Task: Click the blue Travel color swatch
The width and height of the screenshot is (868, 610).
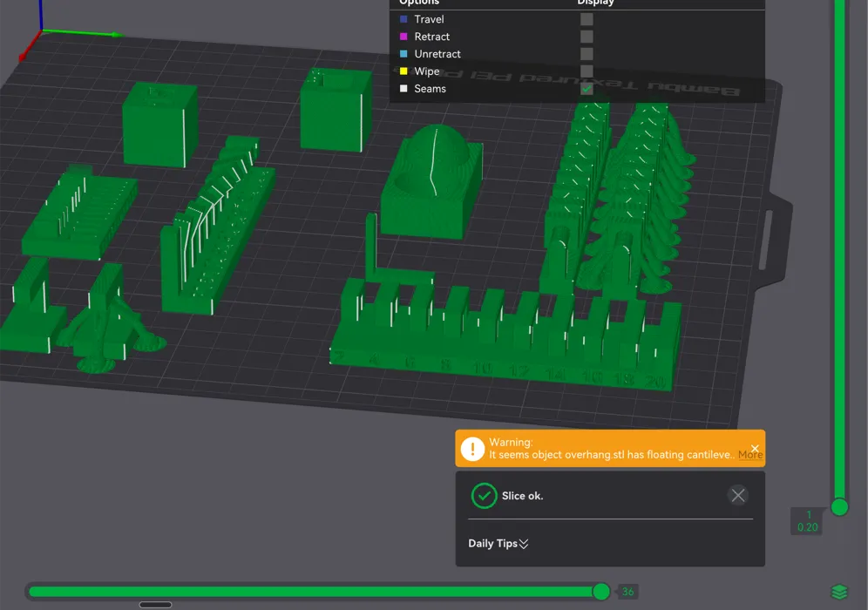Action: (x=405, y=19)
